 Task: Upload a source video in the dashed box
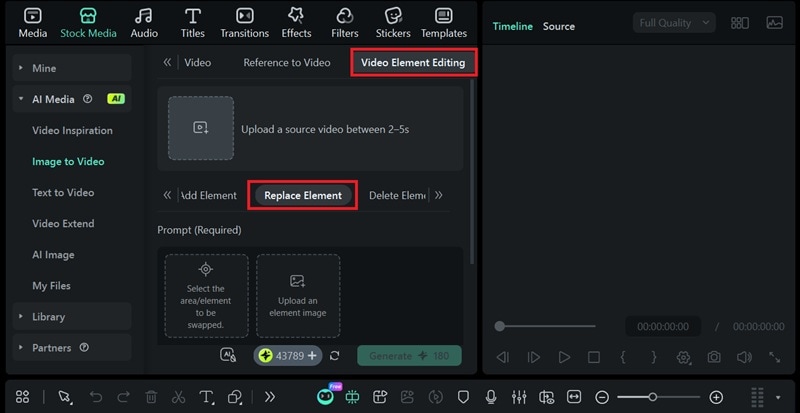click(x=201, y=128)
